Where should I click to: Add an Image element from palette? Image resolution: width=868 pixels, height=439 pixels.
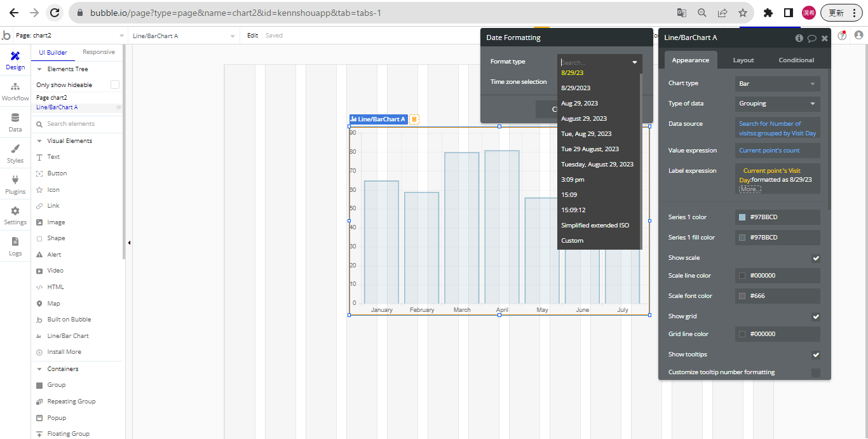coord(56,222)
